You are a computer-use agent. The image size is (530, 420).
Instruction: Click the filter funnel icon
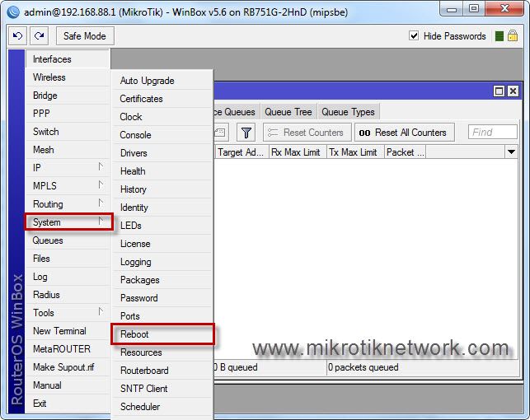coord(246,133)
